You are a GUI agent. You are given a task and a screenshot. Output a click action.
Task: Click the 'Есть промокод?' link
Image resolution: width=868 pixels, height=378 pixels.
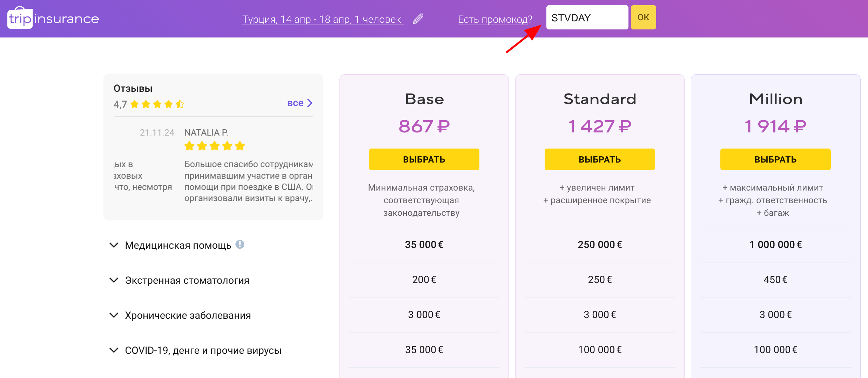pos(495,19)
